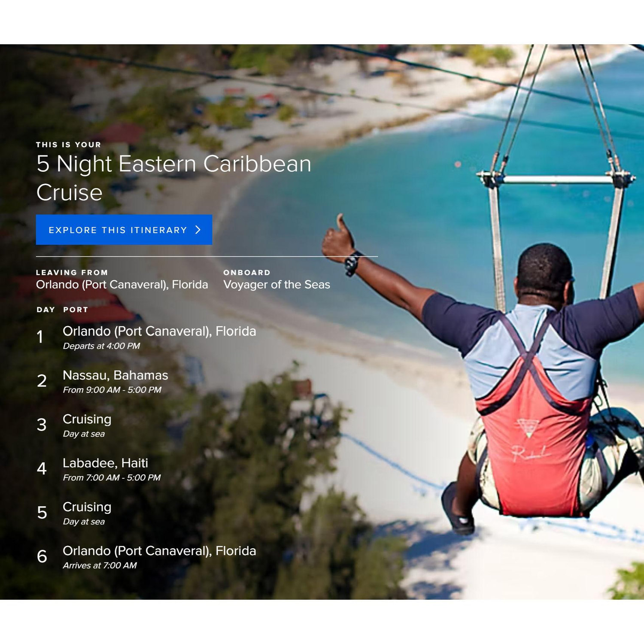Click day number 3
The width and height of the screenshot is (644, 644).
pyautogui.click(x=42, y=425)
